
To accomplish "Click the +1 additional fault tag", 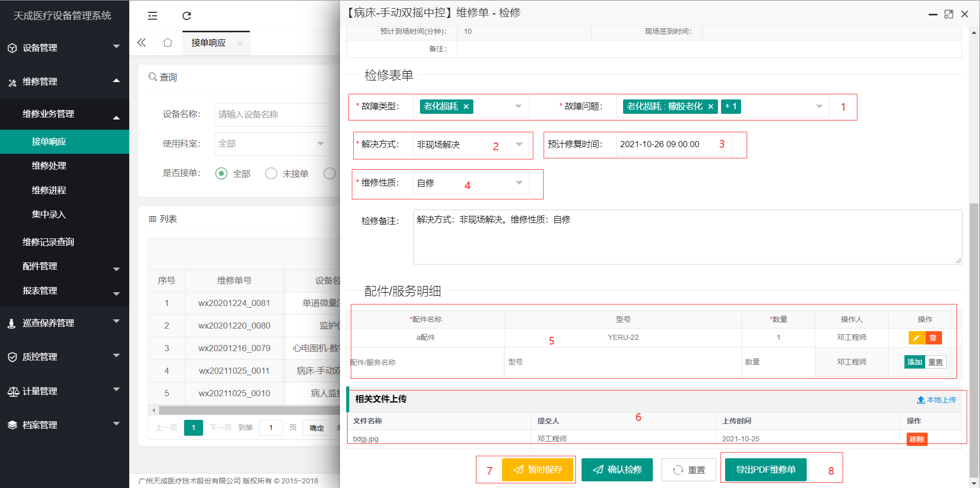I will pyautogui.click(x=731, y=107).
